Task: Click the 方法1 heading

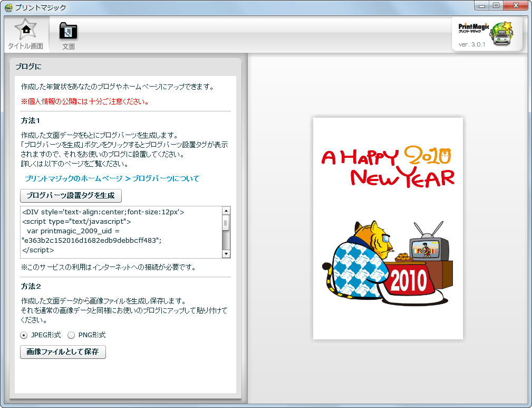Action: click(x=31, y=120)
